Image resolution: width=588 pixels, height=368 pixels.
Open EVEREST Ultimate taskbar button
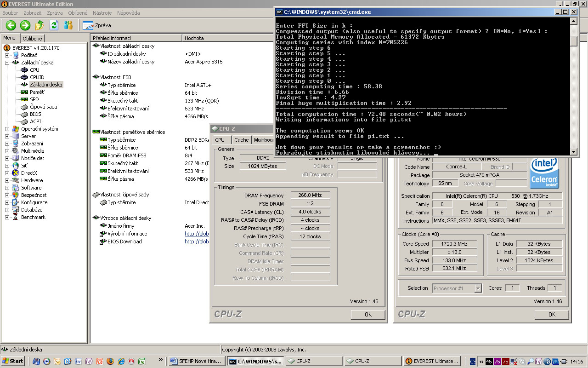pos(432,361)
